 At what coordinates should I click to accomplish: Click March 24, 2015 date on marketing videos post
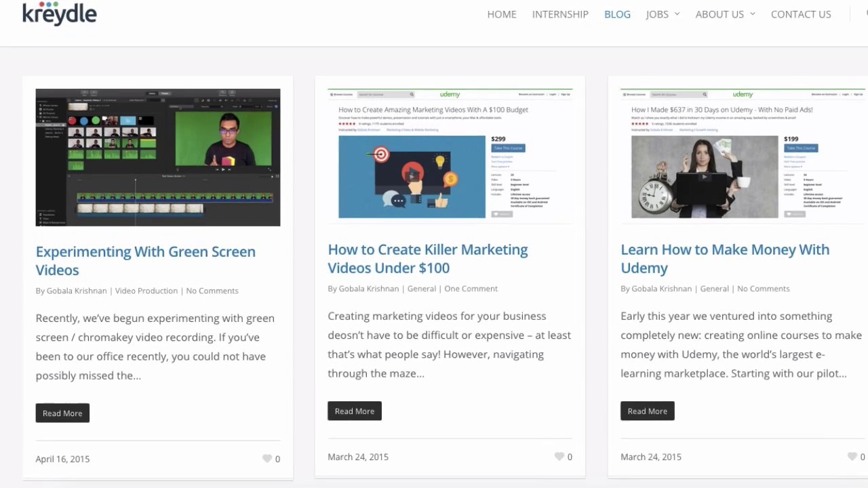point(358,457)
